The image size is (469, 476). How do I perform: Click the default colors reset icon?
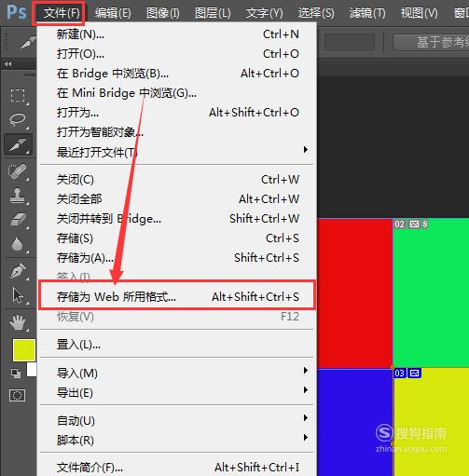(16, 374)
